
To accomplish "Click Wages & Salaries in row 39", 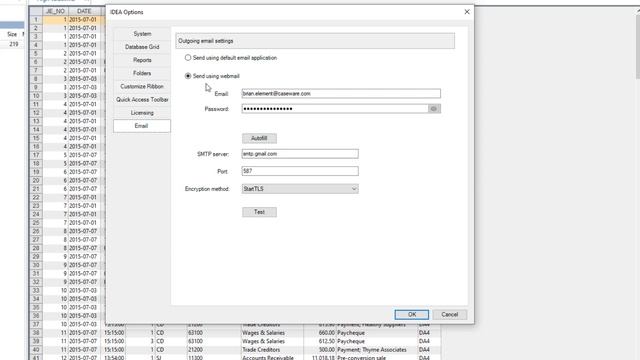I will pyautogui.click(x=272, y=341).
